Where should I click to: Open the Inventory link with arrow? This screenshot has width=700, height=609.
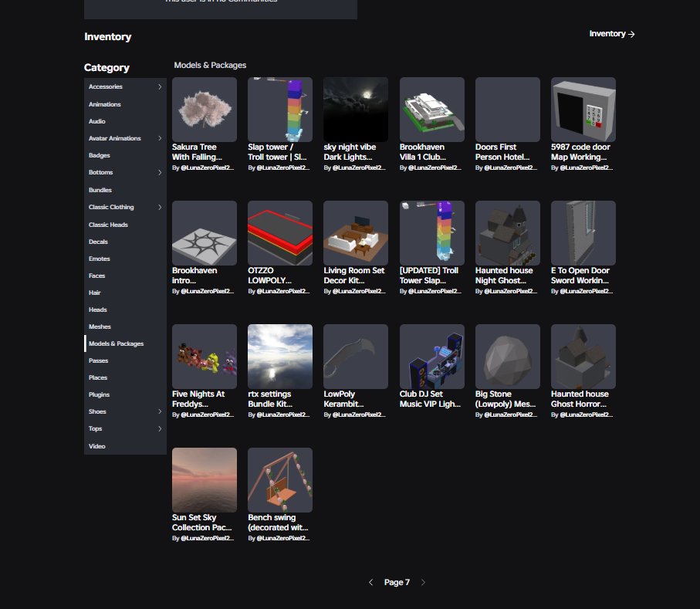coord(611,34)
